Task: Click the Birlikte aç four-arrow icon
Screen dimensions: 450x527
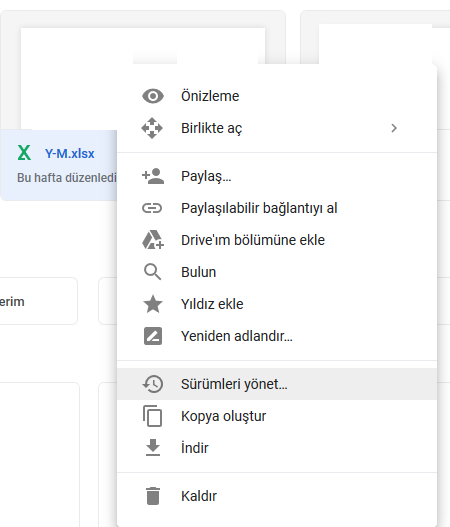Action: 152,128
